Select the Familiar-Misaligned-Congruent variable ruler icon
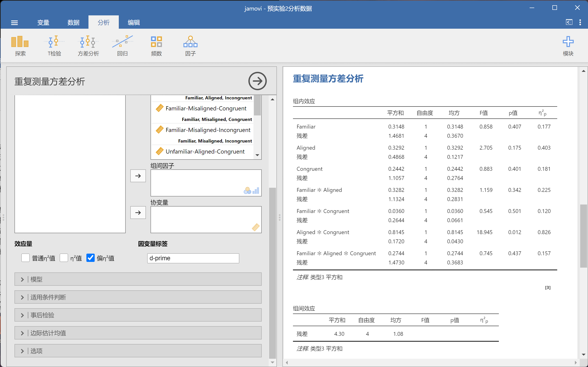Screen dimensions: 588x367 (159, 108)
